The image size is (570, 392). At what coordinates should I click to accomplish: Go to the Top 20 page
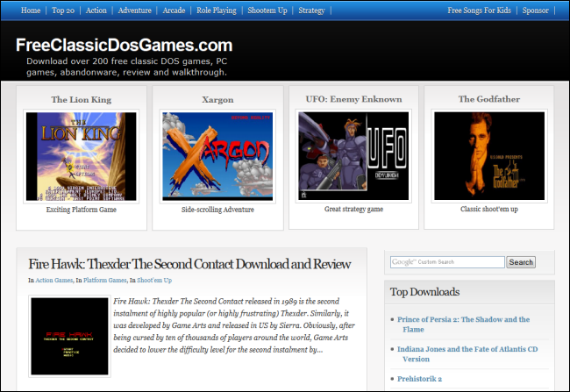(63, 11)
